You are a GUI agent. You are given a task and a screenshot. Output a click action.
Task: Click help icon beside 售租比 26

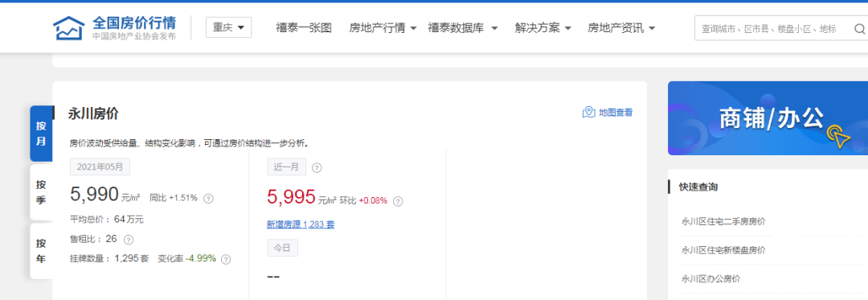(129, 240)
